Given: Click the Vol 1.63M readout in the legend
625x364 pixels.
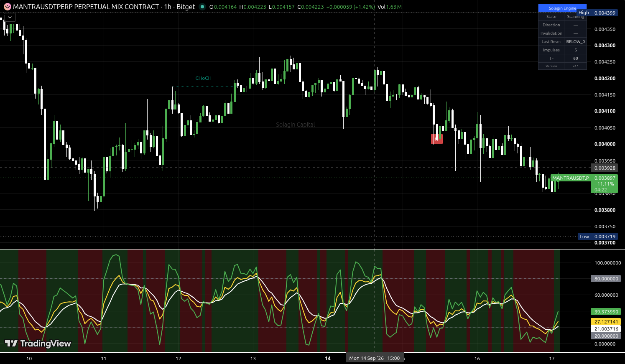Looking at the screenshot, I should pyautogui.click(x=390, y=7).
